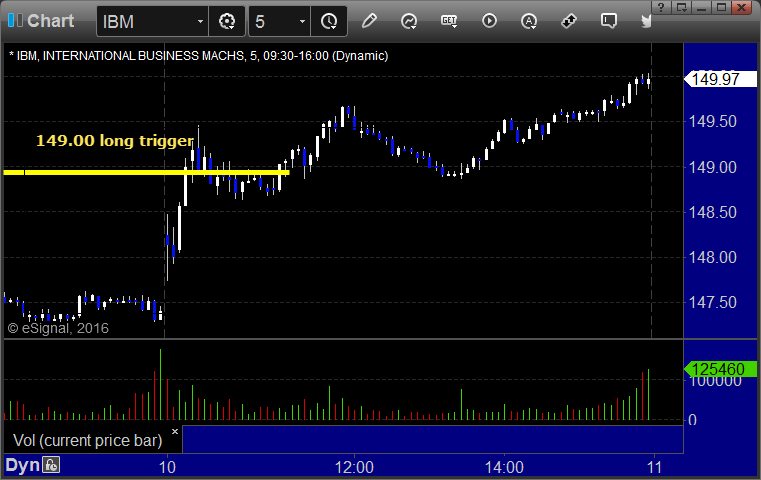Click the pop-out window button in title bar

coord(681,7)
